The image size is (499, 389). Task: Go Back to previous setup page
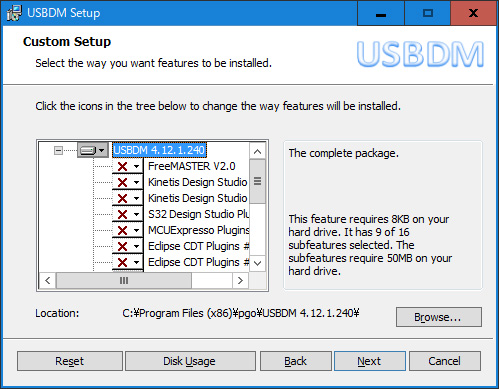(x=296, y=361)
